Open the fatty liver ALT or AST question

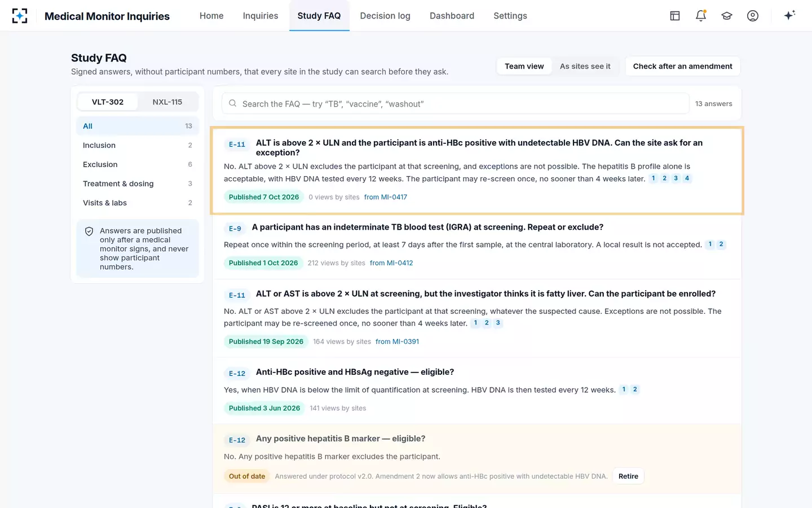pos(486,294)
